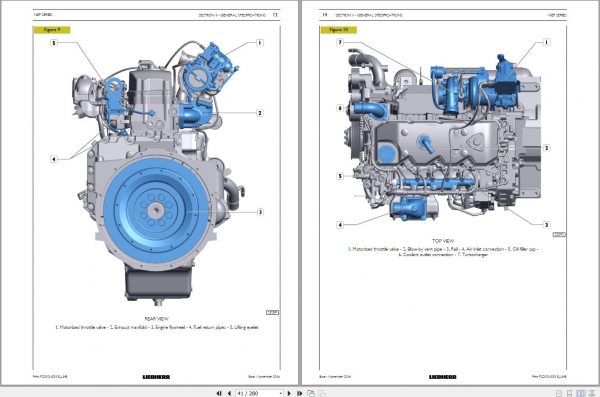
Task: Click callout 1 in Figure 10
Action: pos(546,42)
